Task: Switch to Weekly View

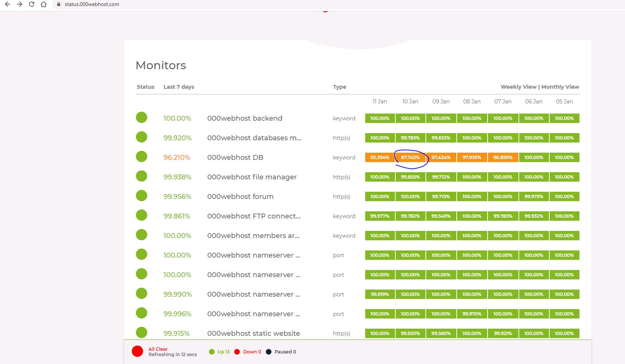Action: (x=518, y=87)
